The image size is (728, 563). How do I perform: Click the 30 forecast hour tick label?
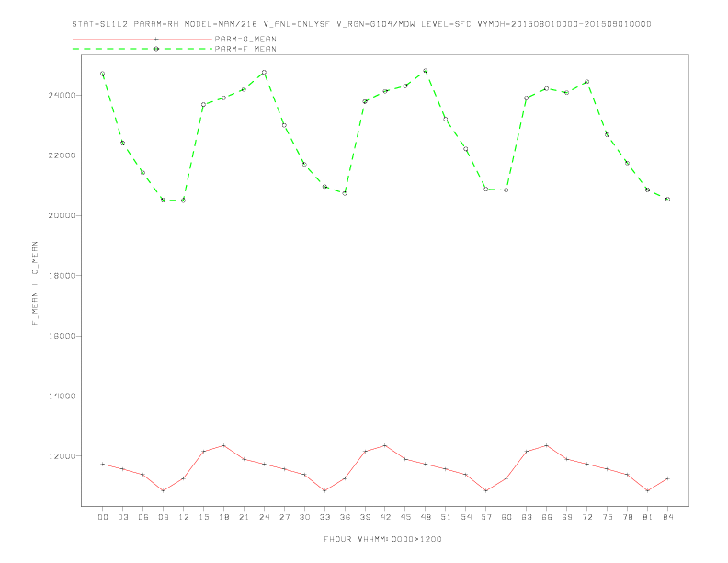[x=304, y=517]
